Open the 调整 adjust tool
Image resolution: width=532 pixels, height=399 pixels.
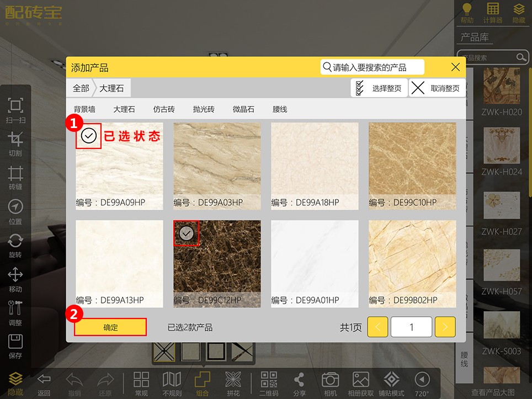coord(15,313)
